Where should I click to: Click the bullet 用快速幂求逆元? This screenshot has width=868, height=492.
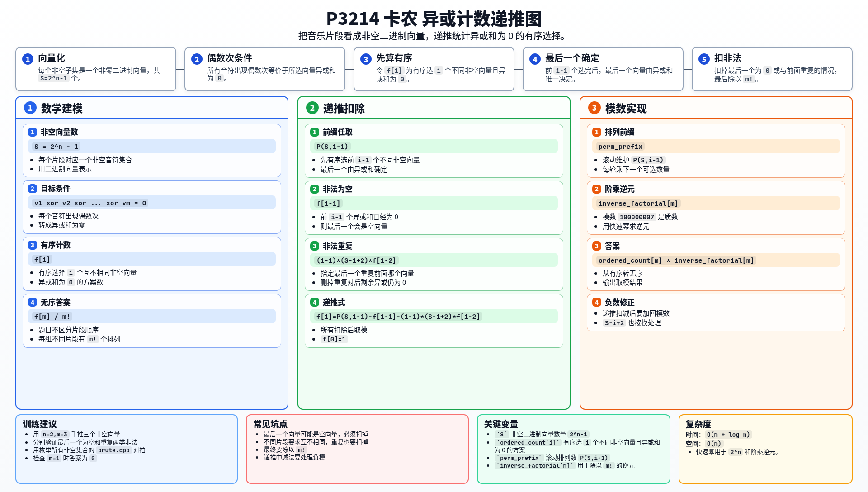(626, 227)
